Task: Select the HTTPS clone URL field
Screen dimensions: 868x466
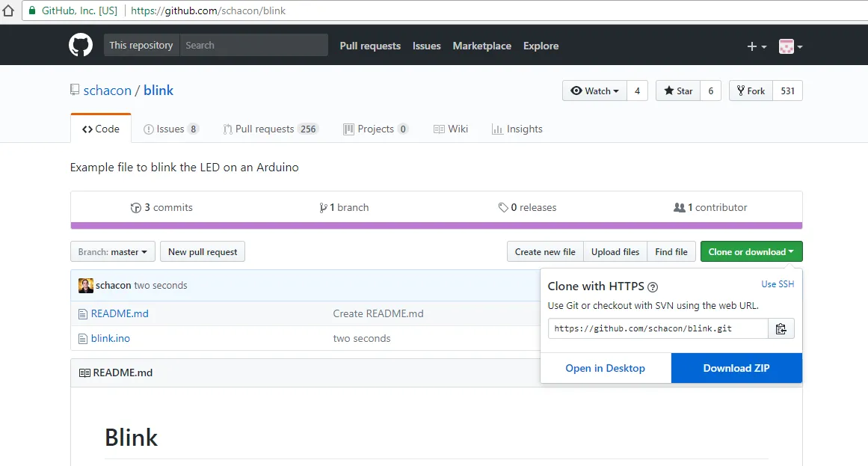Action: point(658,328)
